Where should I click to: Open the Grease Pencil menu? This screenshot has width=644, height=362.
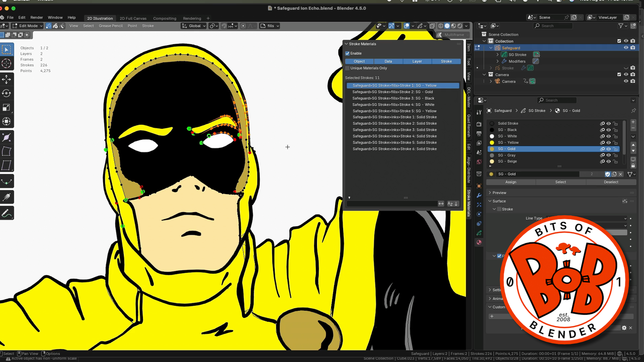point(110,26)
